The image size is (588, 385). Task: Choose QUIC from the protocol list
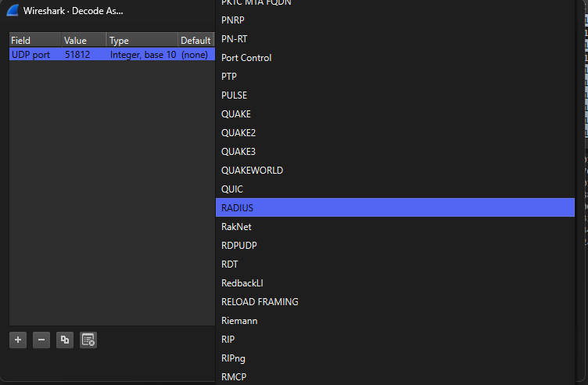[x=395, y=189]
